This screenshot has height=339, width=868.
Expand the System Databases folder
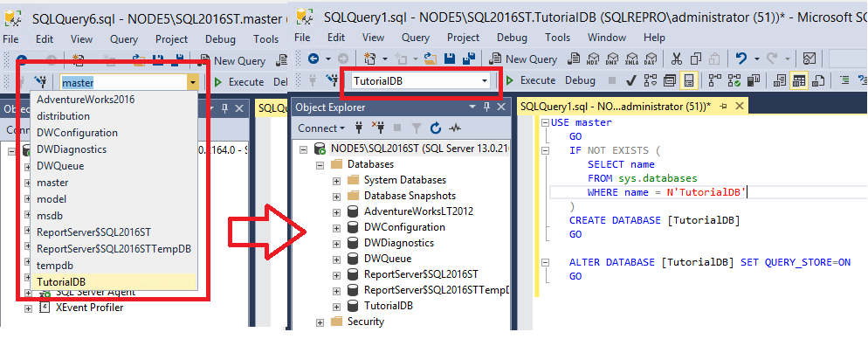click(x=336, y=180)
